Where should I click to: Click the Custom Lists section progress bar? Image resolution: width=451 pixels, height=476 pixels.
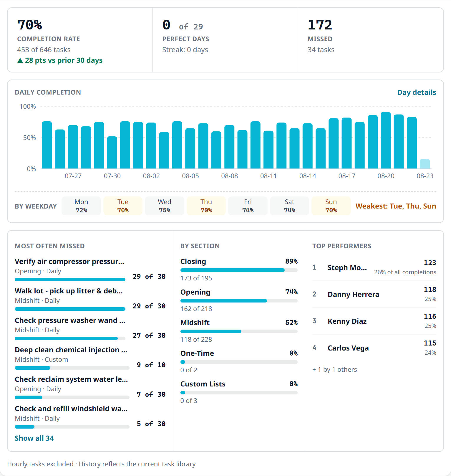click(x=239, y=393)
